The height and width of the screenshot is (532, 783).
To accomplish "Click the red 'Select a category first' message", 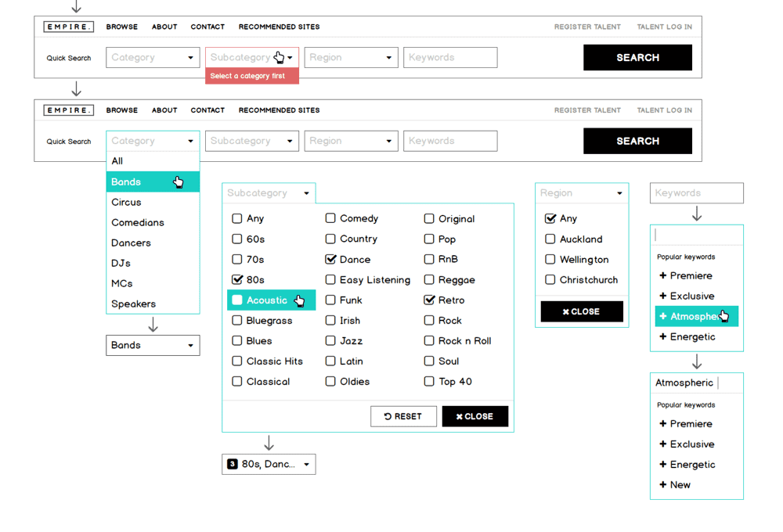I will (x=252, y=76).
